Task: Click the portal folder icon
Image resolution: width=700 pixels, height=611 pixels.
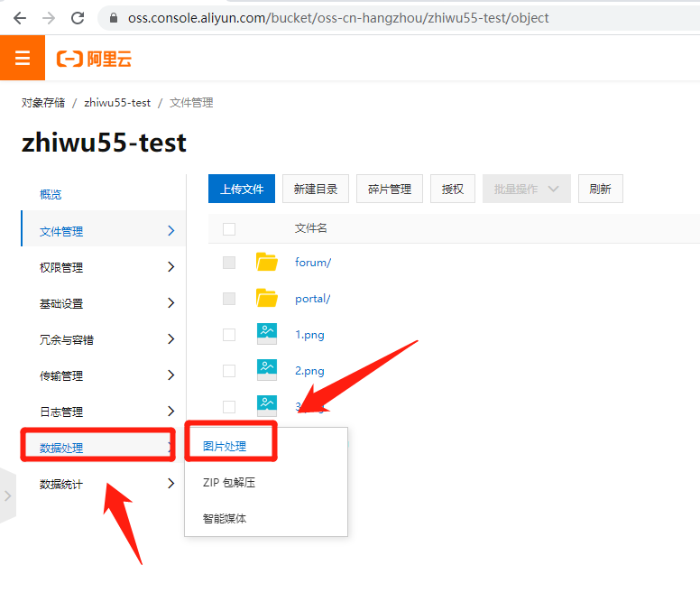Action: 267,298
